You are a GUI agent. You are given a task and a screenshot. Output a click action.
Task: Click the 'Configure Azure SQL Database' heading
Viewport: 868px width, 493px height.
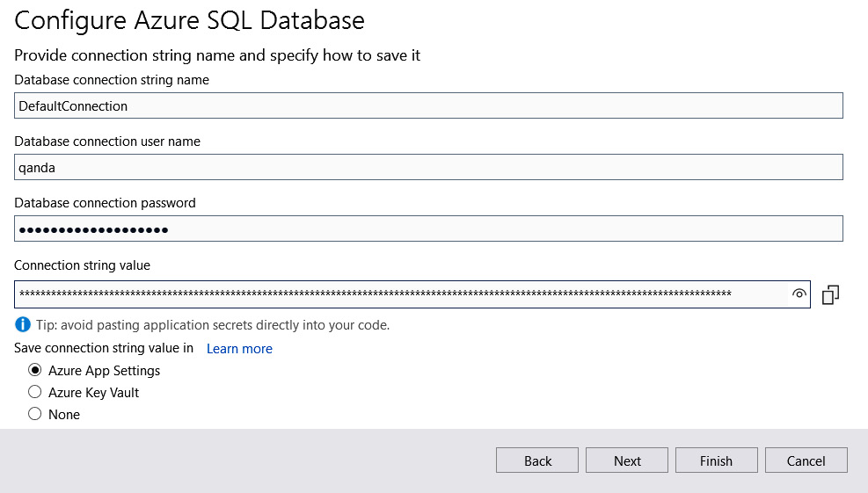[x=189, y=20]
